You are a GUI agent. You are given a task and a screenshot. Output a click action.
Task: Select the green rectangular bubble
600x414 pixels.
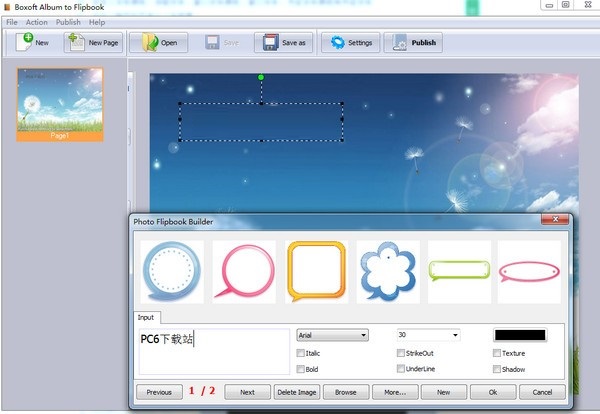[459, 272]
